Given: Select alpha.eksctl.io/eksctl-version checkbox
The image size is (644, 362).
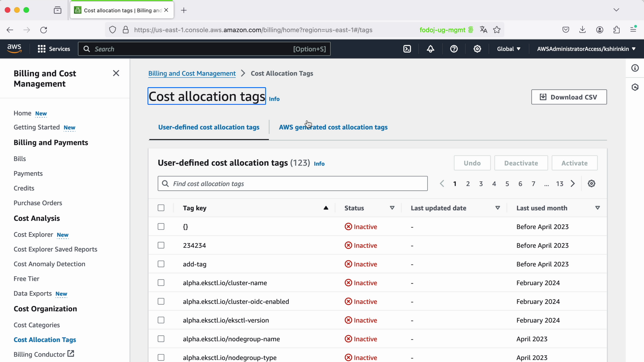Looking at the screenshot, I should coord(161,320).
